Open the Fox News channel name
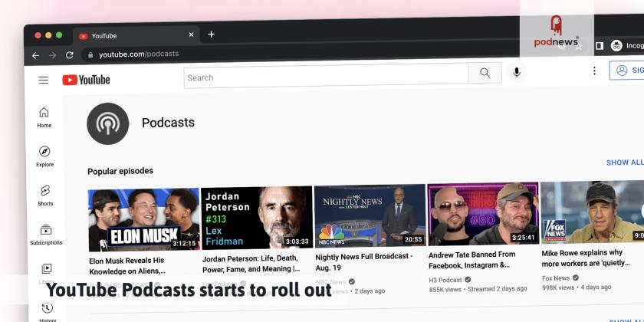The image size is (644, 322). tap(556, 278)
